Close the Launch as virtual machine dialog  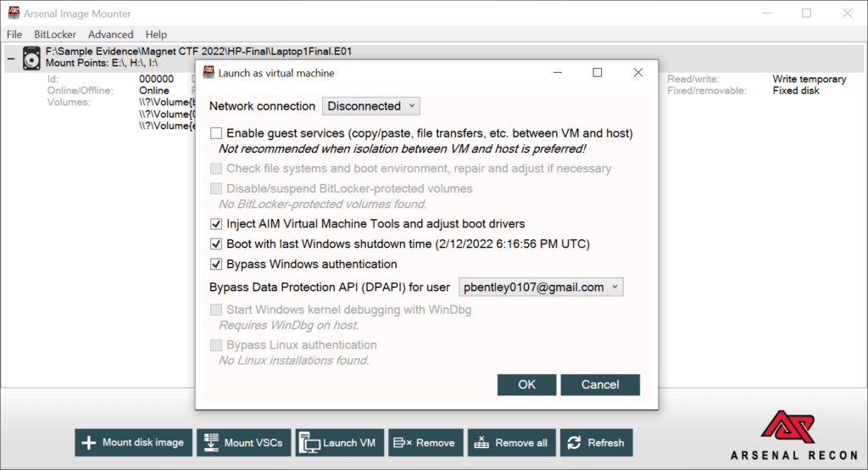click(x=638, y=73)
